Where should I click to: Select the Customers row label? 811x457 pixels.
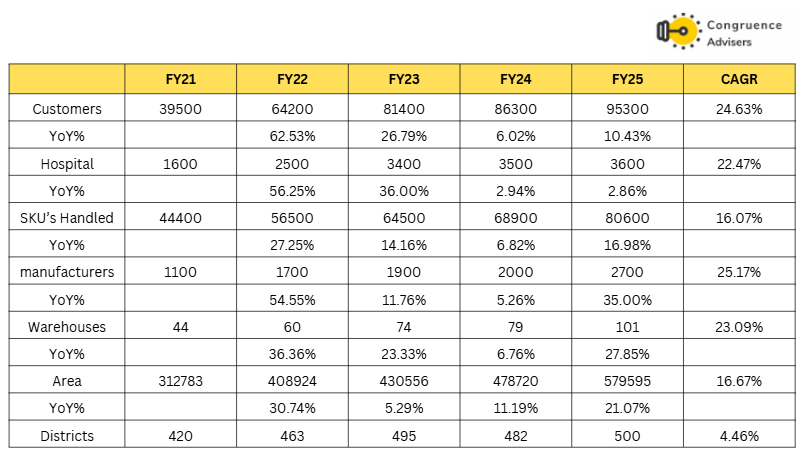tap(67, 108)
